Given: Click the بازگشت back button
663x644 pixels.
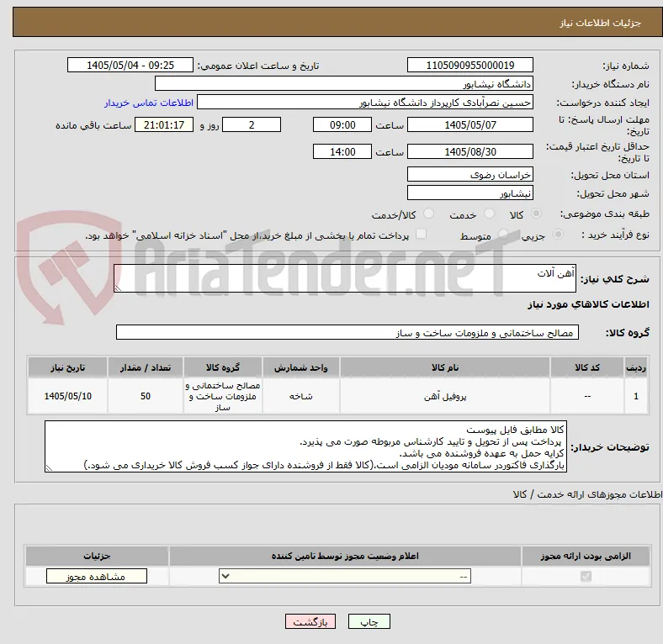Looking at the screenshot, I should pyautogui.click(x=310, y=621).
